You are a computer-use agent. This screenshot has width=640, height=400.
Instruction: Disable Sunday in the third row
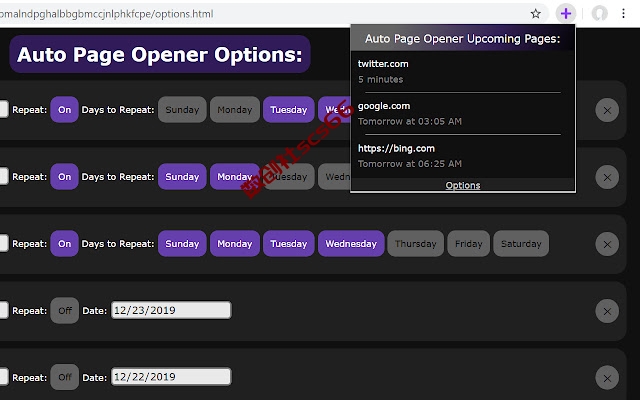tap(182, 244)
